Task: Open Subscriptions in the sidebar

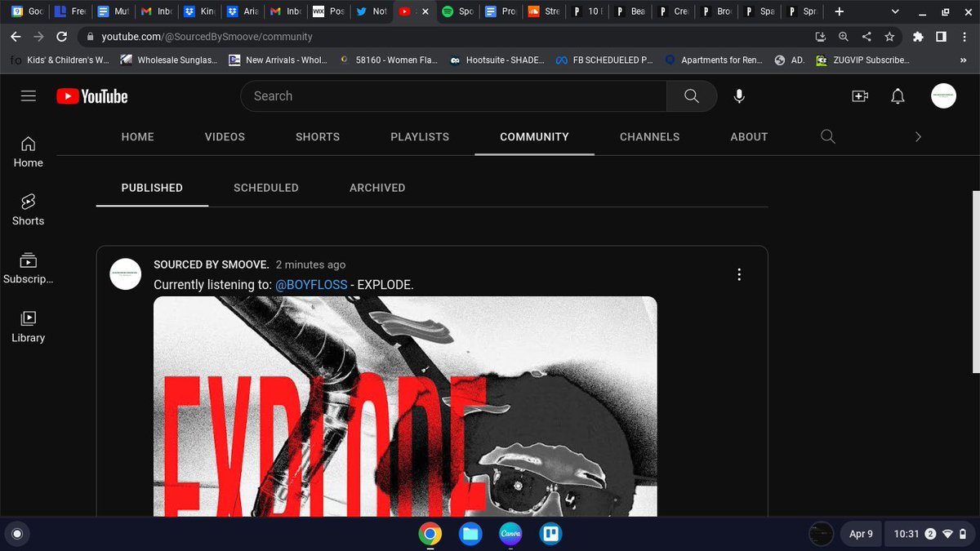Action: pyautogui.click(x=28, y=269)
